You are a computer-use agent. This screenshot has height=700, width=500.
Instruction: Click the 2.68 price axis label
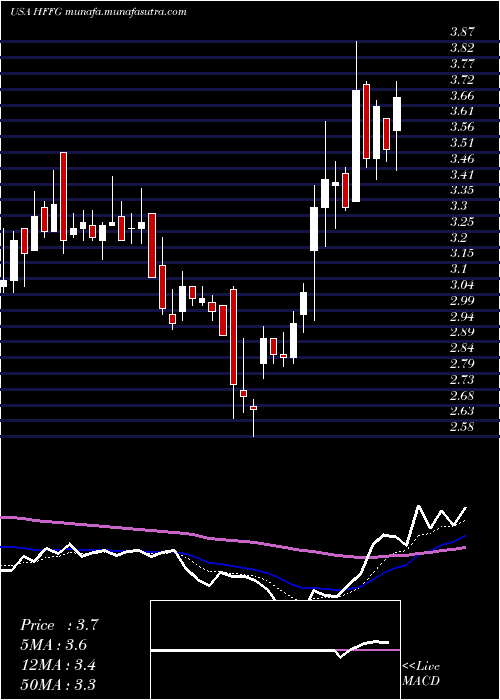462,395
